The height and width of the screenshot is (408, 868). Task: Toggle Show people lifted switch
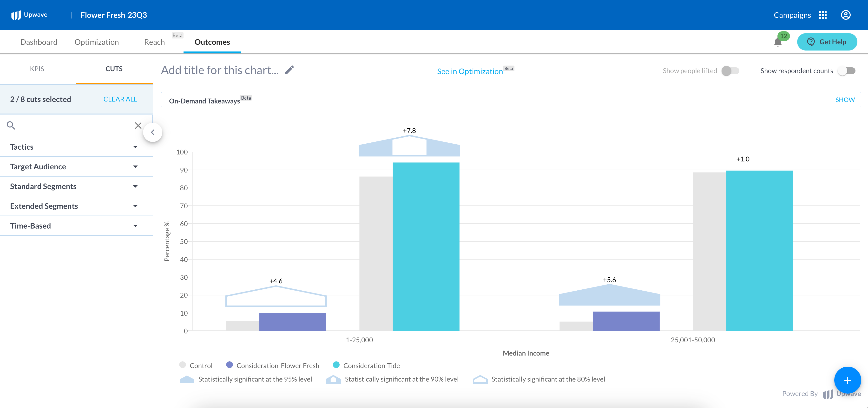730,71
